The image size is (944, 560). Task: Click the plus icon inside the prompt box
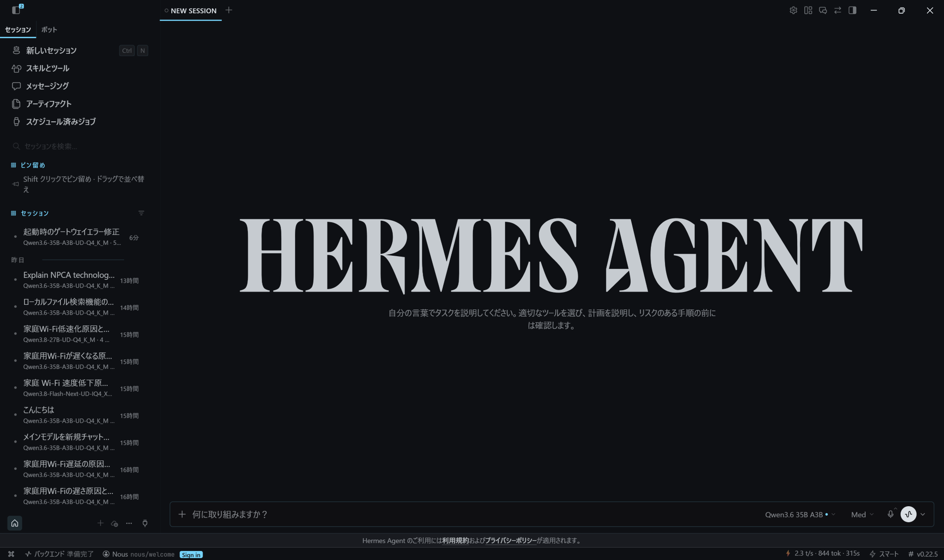coord(182,514)
